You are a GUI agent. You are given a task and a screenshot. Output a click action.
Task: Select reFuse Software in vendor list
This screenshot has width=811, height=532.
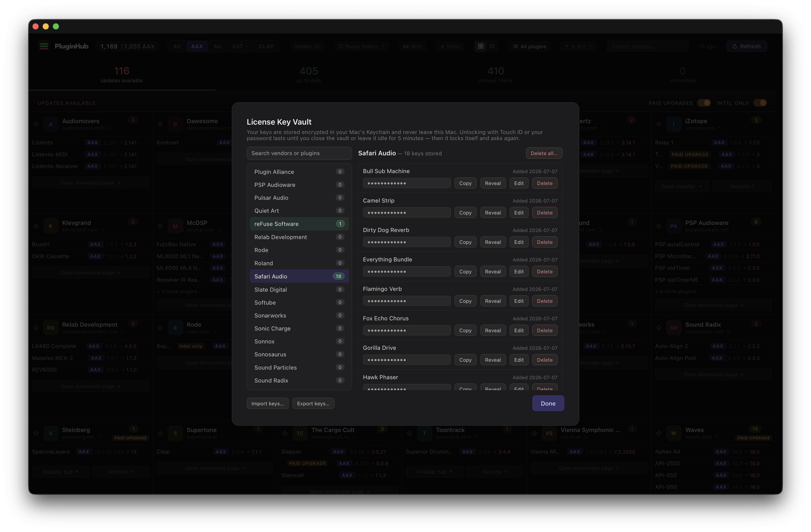pos(299,224)
